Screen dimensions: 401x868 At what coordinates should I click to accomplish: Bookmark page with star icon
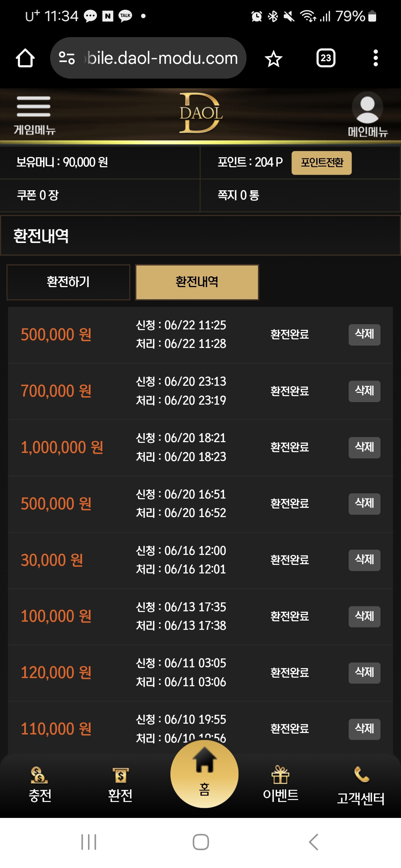[274, 58]
